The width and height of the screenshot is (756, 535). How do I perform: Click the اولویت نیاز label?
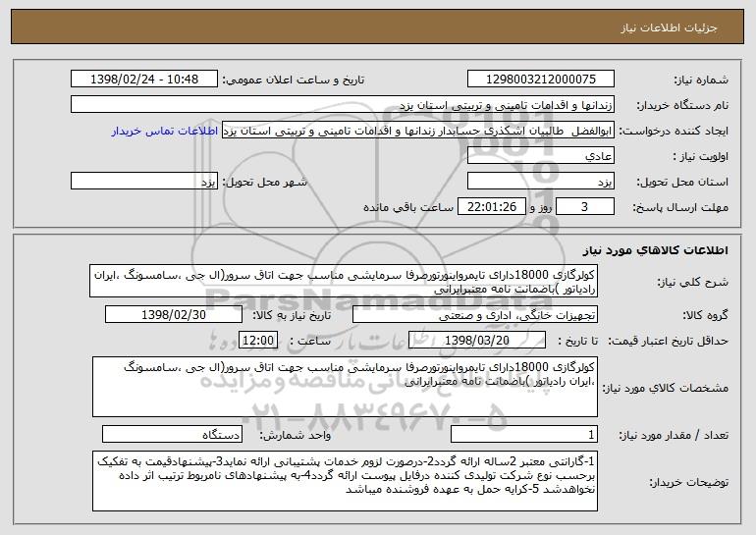(x=701, y=157)
